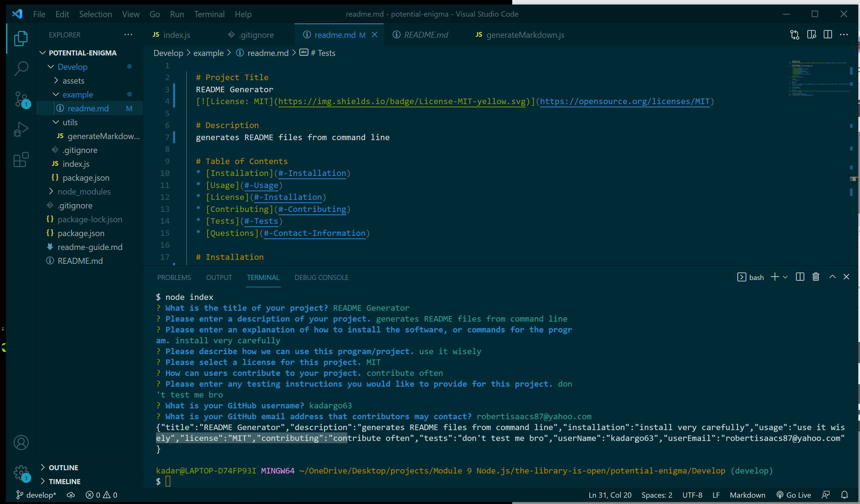The image size is (860, 504).
Task: Expand the OUTLINE section
Action: [x=63, y=467]
